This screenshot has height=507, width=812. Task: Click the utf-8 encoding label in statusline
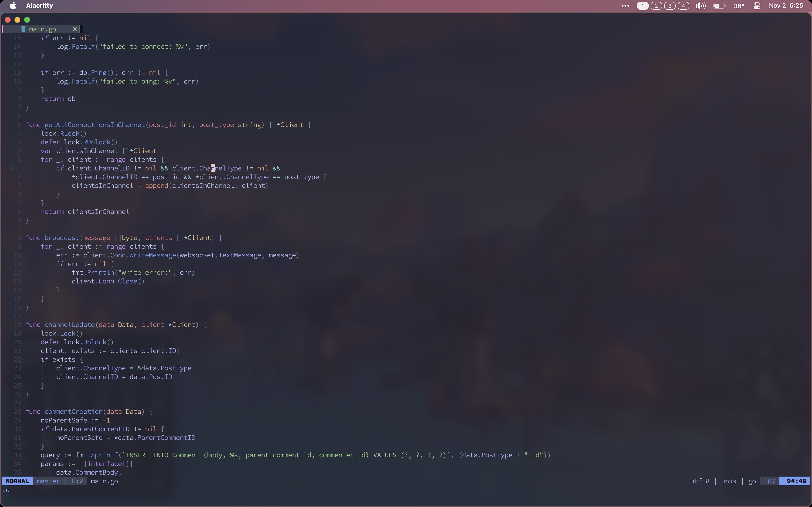coord(700,481)
